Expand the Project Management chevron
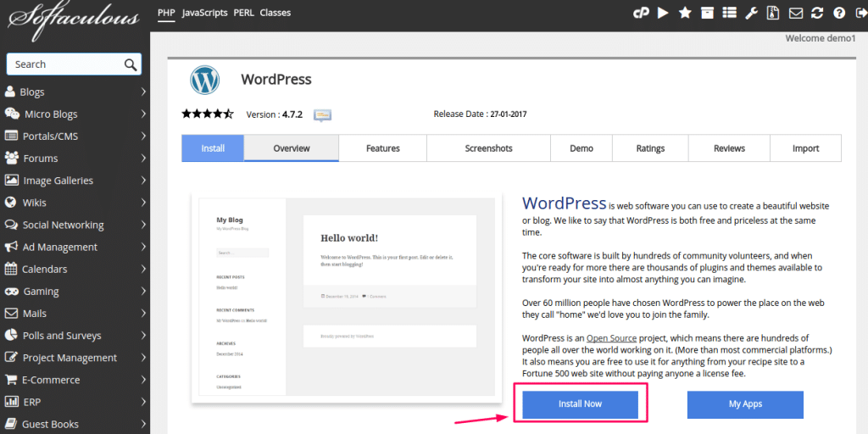This screenshot has width=868, height=434. click(x=143, y=358)
